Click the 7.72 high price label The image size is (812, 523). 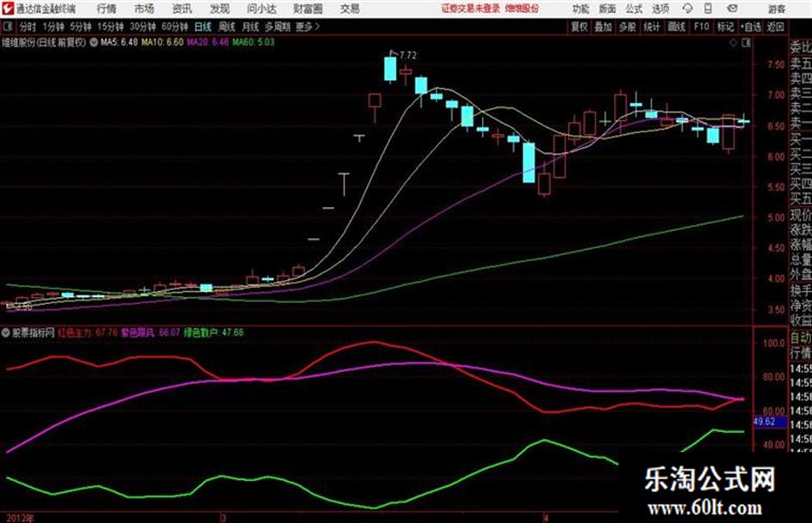point(407,55)
